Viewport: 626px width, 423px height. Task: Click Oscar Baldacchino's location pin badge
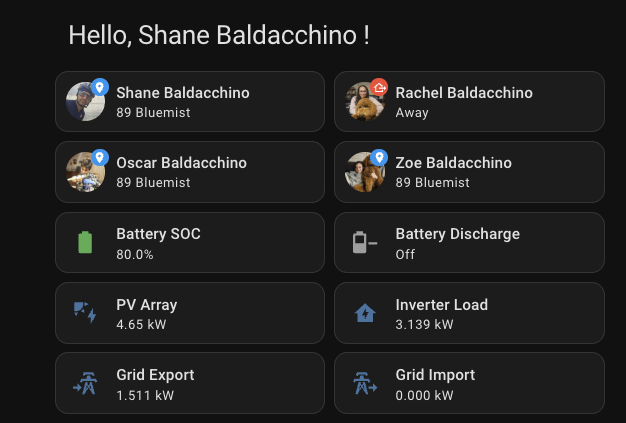click(x=99, y=158)
